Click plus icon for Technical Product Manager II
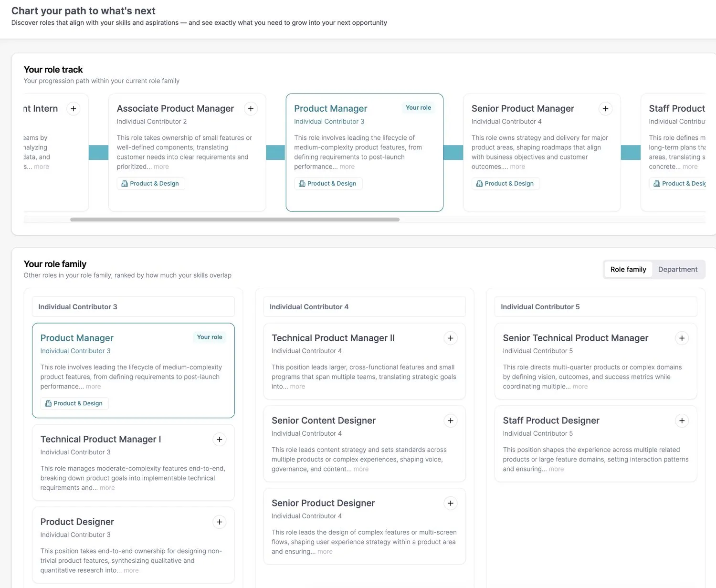This screenshot has width=716, height=588. [x=450, y=338]
